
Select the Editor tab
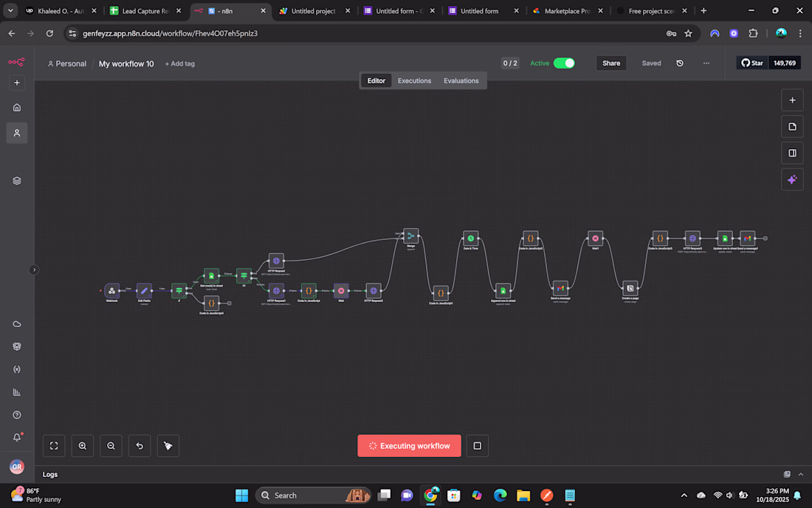click(x=376, y=80)
